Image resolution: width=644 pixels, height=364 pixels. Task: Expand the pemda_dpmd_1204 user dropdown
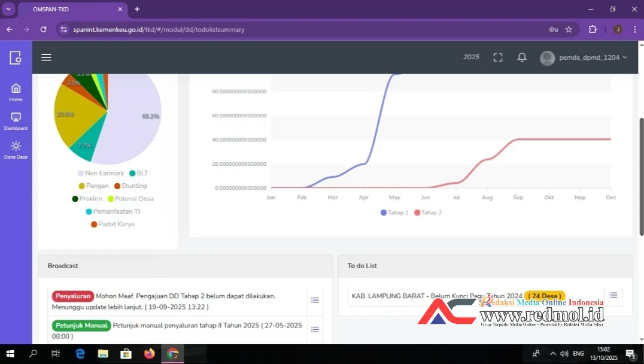(x=584, y=57)
